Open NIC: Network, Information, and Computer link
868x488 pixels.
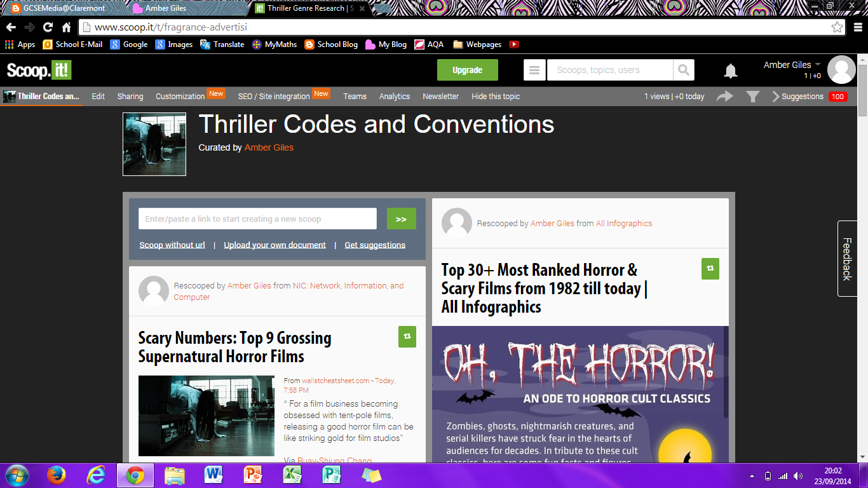pos(288,291)
